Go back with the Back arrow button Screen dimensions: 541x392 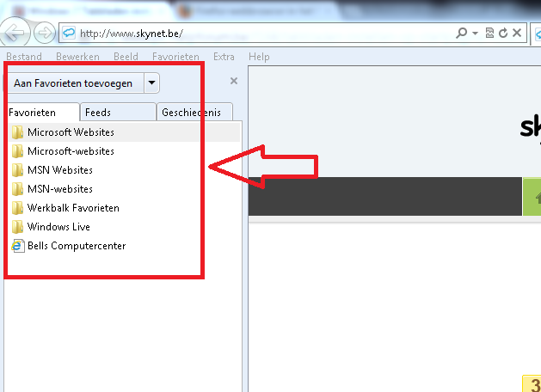pyautogui.click(x=15, y=33)
